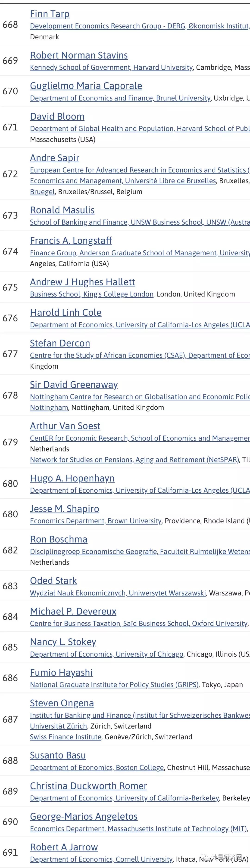
Task: Click Kennedy School of Government, Harvard University
Action: click(111, 67)
